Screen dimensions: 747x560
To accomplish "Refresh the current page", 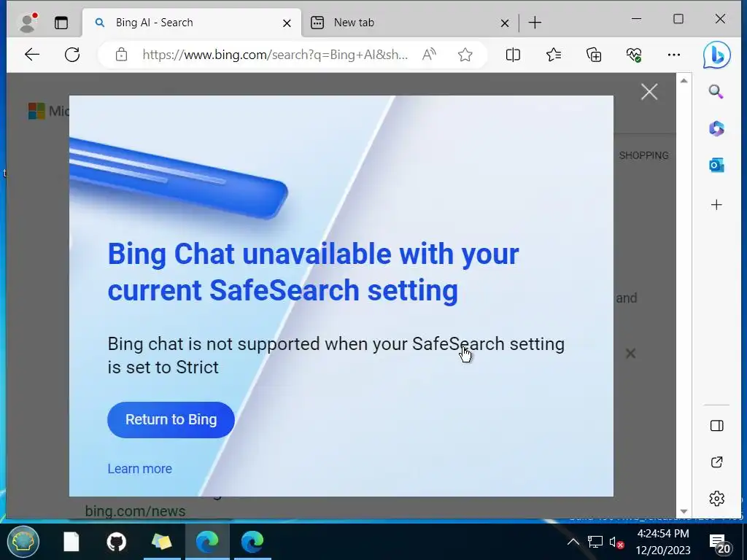I will point(72,55).
